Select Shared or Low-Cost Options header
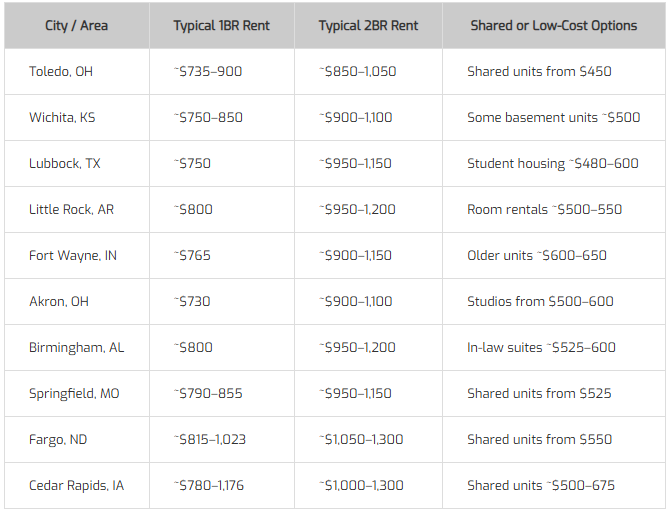This screenshot has height=514, width=670. click(x=553, y=26)
